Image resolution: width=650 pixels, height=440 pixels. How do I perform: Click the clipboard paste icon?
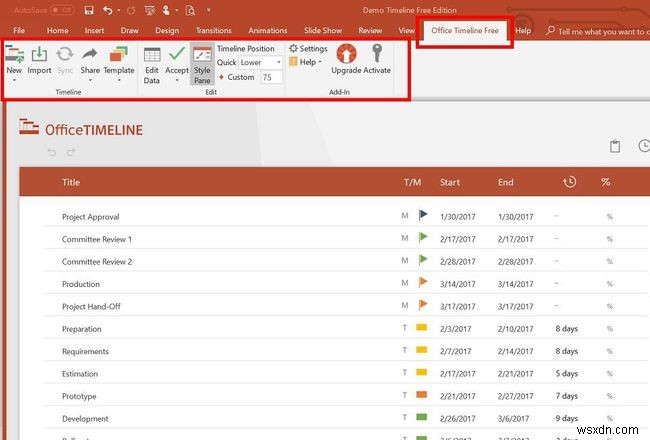[615, 146]
